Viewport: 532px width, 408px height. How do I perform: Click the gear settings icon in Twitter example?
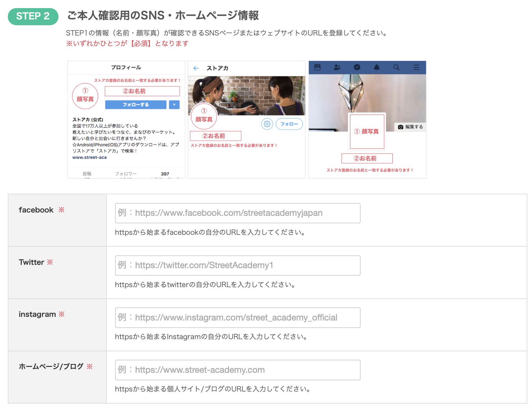[267, 124]
